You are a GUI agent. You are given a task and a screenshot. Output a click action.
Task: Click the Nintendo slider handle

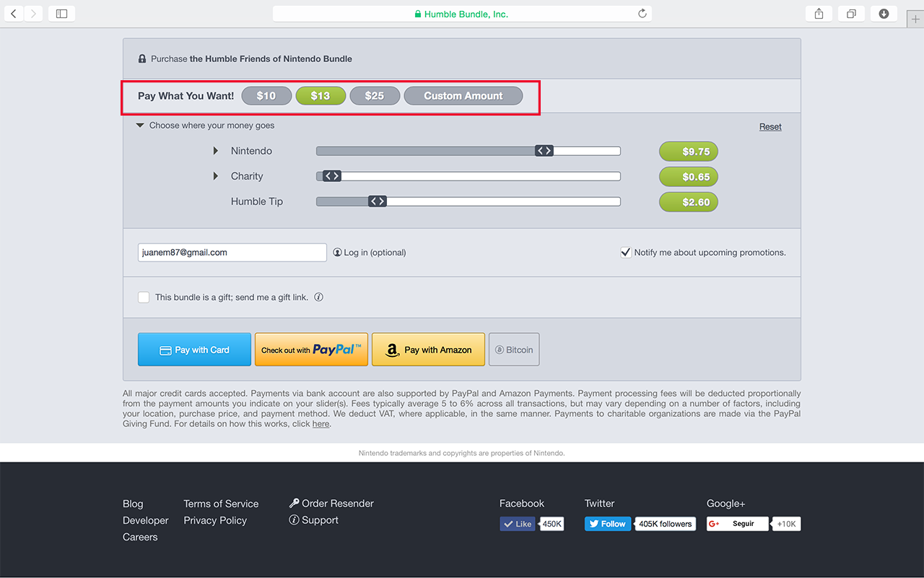[544, 151]
